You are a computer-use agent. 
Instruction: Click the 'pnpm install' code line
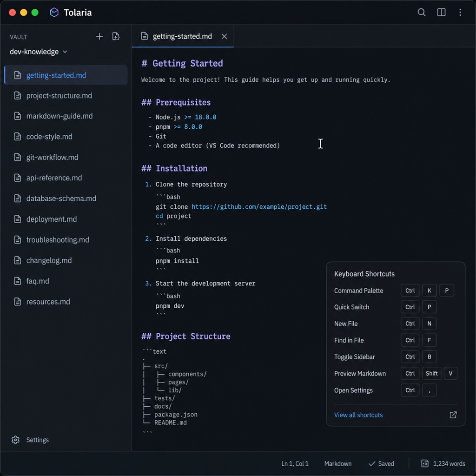click(x=177, y=261)
